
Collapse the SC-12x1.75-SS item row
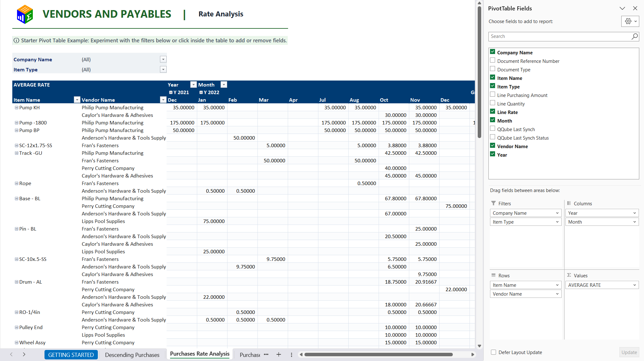click(x=16, y=145)
